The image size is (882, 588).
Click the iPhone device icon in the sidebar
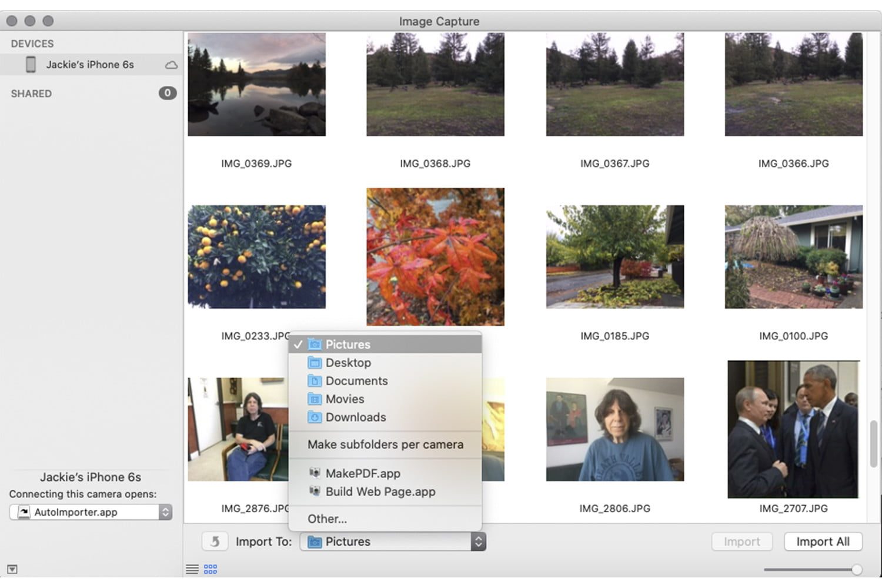pyautogui.click(x=31, y=64)
